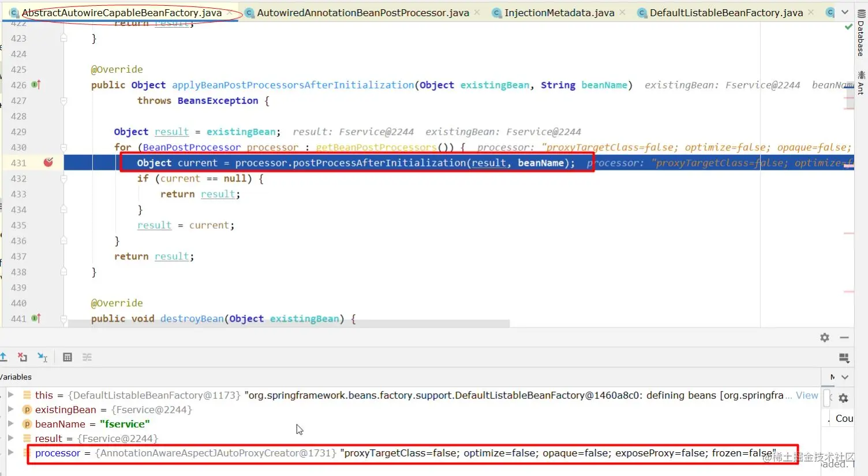
Task: Minimize debug panel with the dash icon
Action: pyautogui.click(x=844, y=337)
